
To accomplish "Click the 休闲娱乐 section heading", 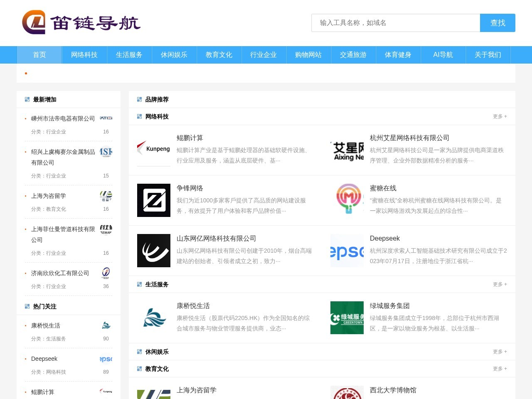I will [157, 352].
